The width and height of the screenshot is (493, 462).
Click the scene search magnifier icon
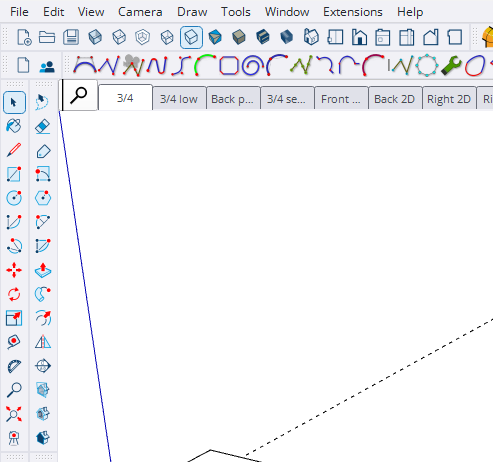click(79, 95)
